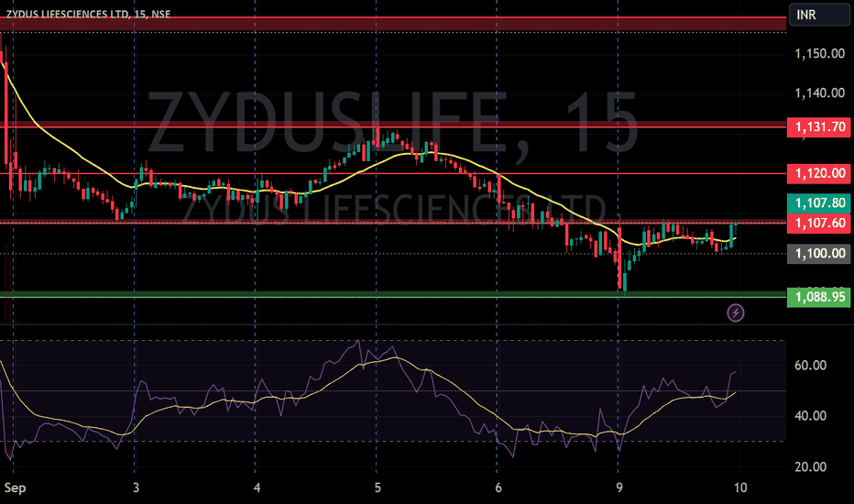Click the 1,100.00 gray price label
The image size is (854, 504).
coord(818,253)
